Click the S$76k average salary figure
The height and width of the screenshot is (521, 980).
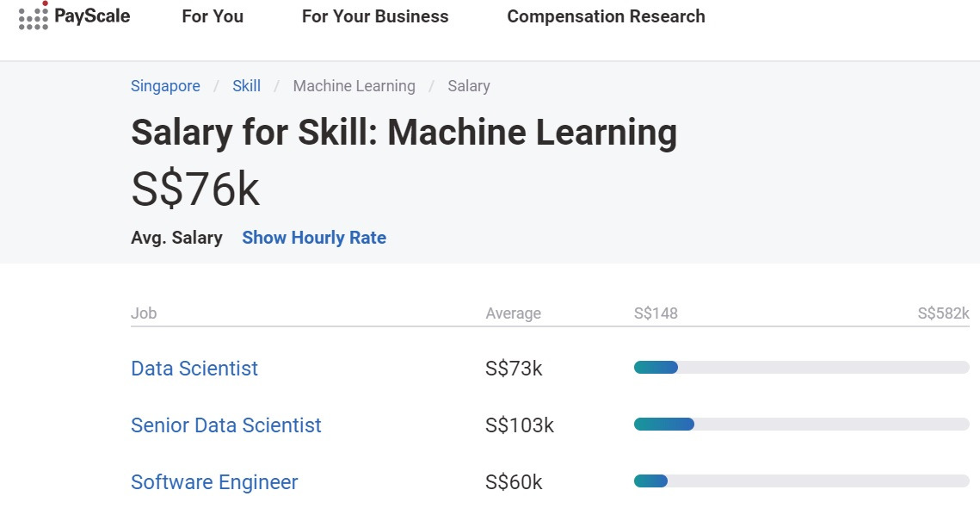coord(195,189)
